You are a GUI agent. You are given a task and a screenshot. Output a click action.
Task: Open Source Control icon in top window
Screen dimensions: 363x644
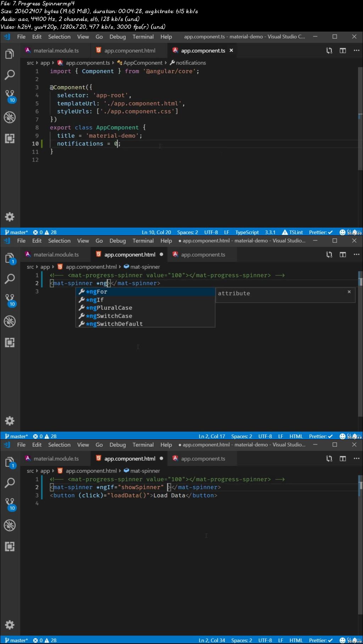click(x=10, y=96)
